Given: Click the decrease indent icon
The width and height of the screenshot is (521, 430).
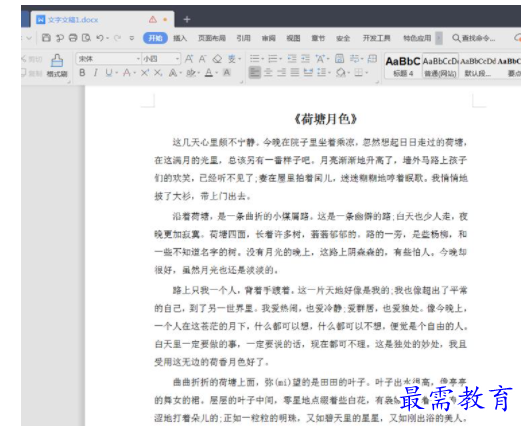Looking at the screenshot, I should pyautogui.click(x=292, y=59).
